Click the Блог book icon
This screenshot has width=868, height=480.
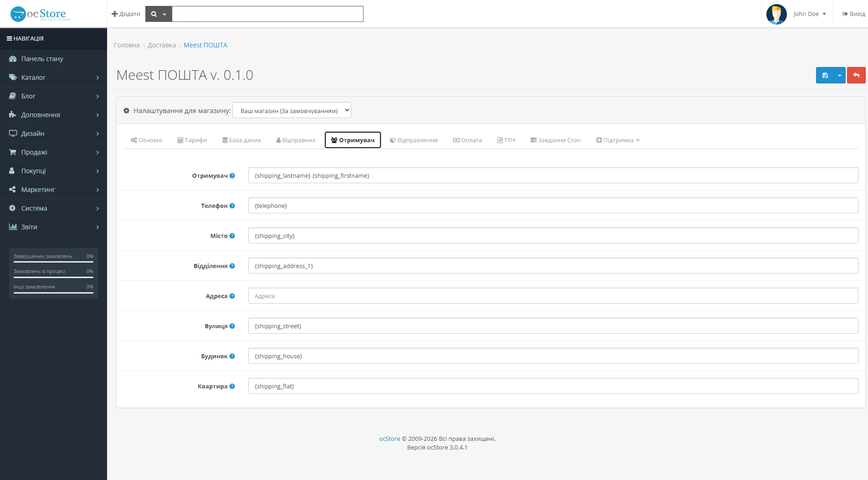(x=13, y=96)
